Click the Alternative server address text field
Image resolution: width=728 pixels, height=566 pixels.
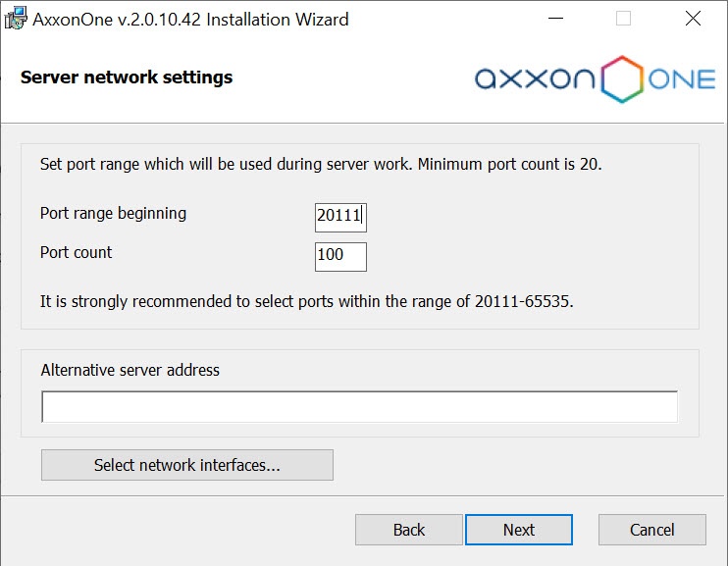[x=359, y=406]
